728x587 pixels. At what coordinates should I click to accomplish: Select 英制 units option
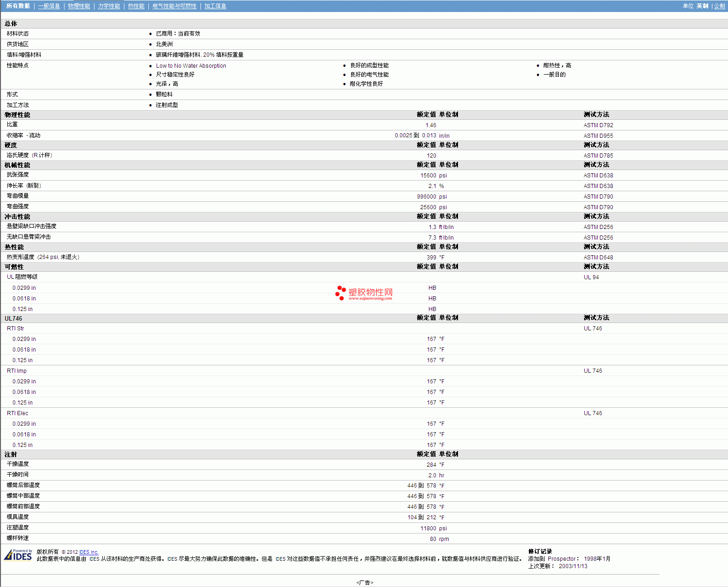click(x=702, y=6)
